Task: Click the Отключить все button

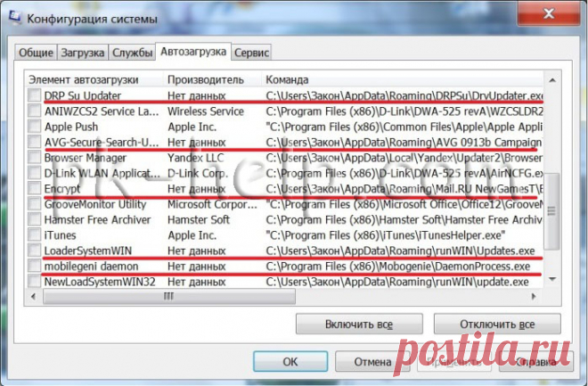Action: tap(497, 324)
